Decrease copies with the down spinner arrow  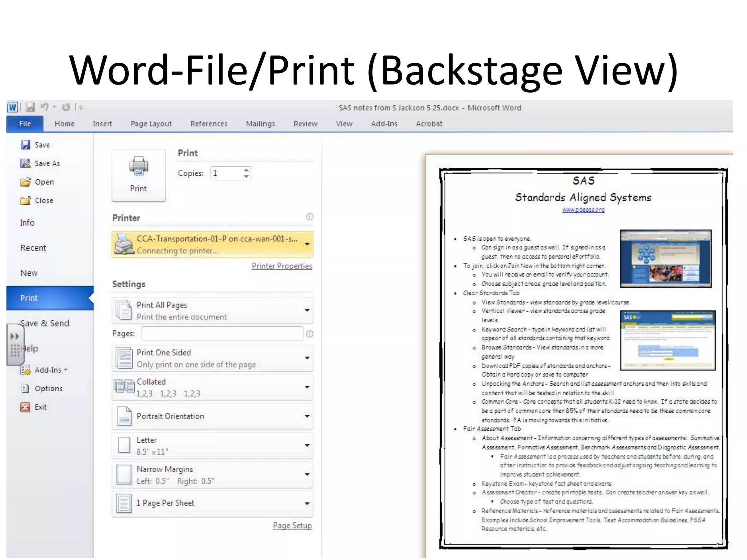coord(247,176)
